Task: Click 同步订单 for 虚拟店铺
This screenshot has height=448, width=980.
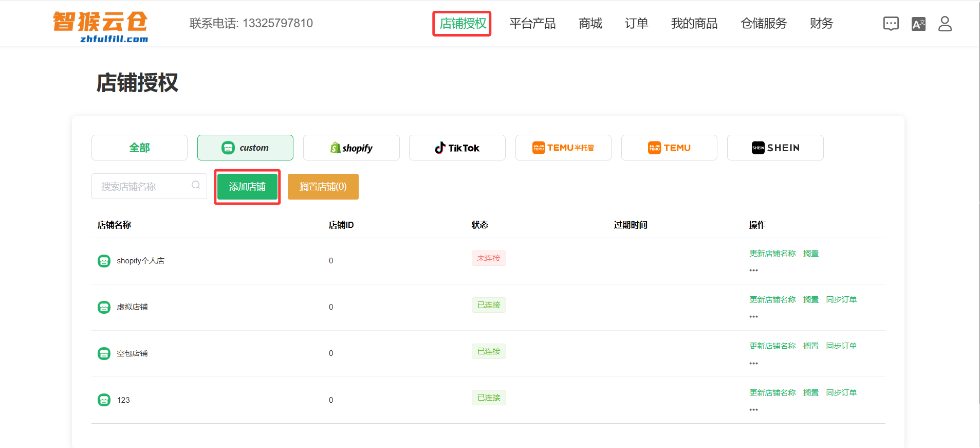Action: pos(841,299)
